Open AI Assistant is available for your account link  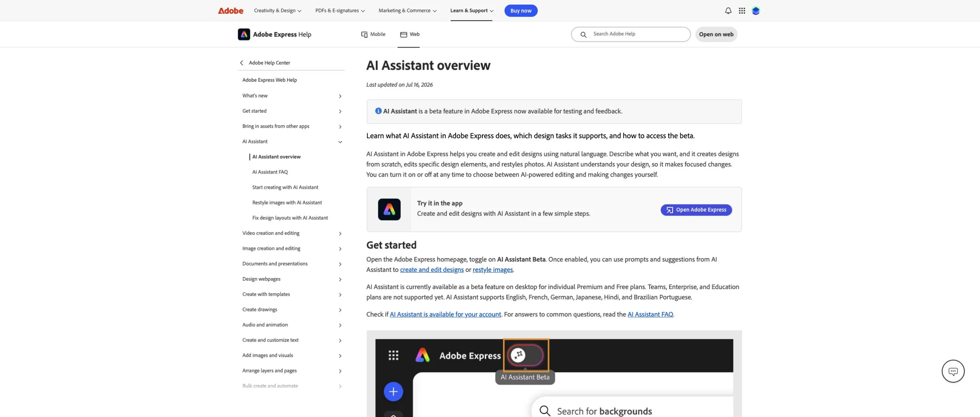pyautogui.click(x=445, y=314)
